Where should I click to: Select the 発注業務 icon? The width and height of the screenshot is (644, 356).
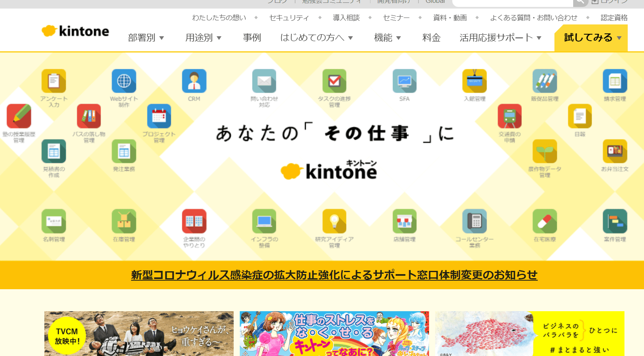click(124, 151)
